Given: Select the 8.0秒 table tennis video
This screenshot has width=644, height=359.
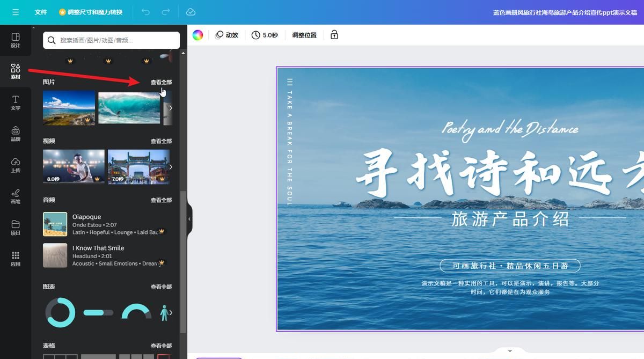Looking at the screenshot, I should point(74,167).
